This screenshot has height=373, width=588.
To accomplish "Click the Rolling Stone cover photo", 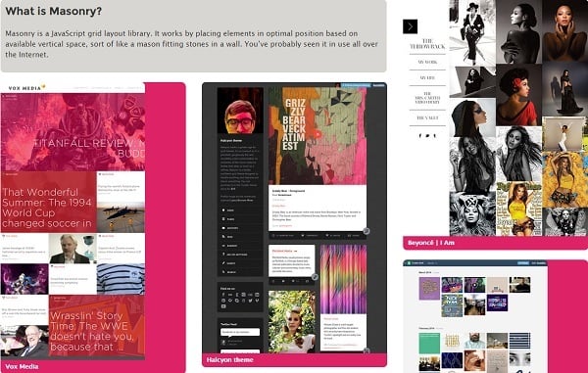I will click(518, 209).
